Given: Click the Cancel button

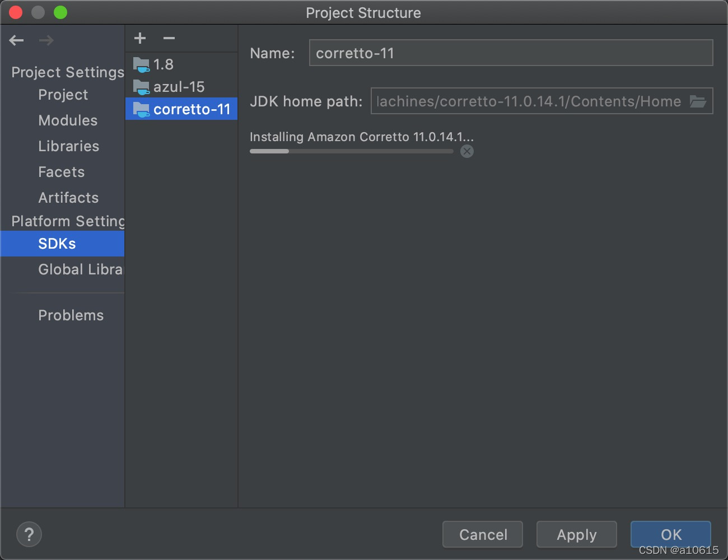Looking at the screenshot, I should (483, 535).
